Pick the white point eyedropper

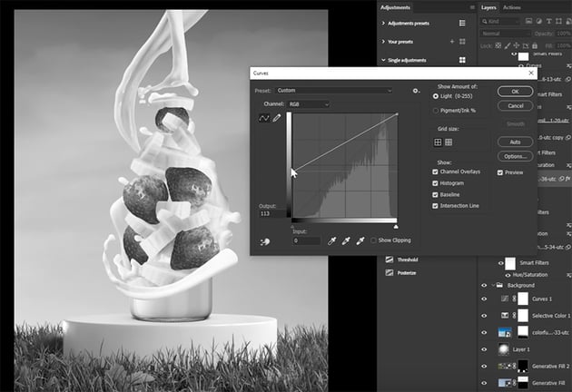[x=360, y=240]
